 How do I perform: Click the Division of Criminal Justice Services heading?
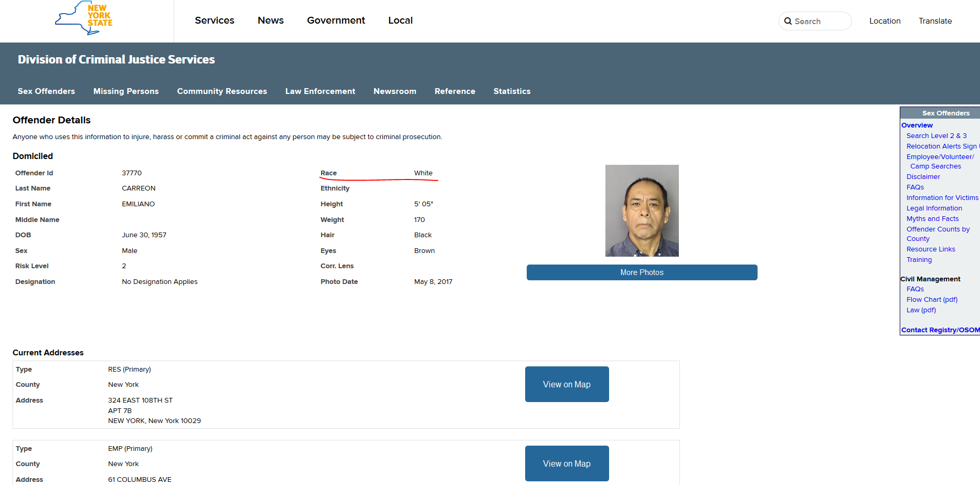pyautogui.click(x=116, y=60)
